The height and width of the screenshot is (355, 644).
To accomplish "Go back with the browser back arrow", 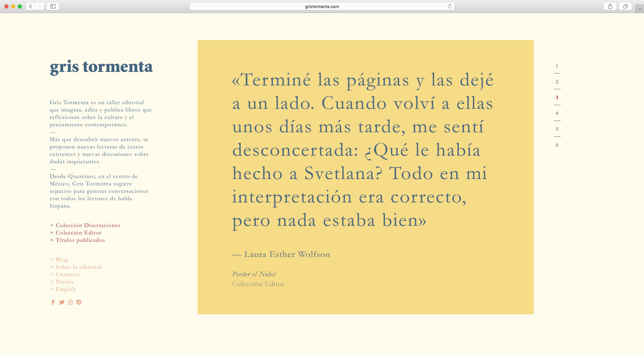I will tap(31, 6).
